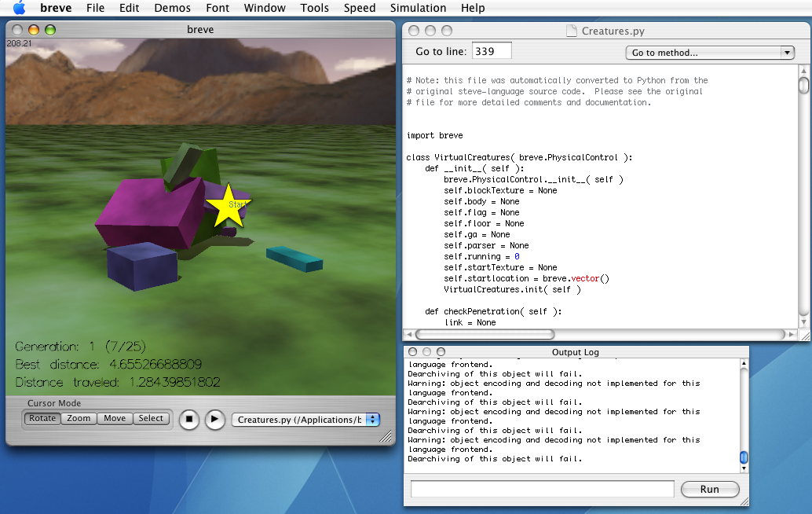Open the Creatures.py simulation file dropdown

[306, 420]
